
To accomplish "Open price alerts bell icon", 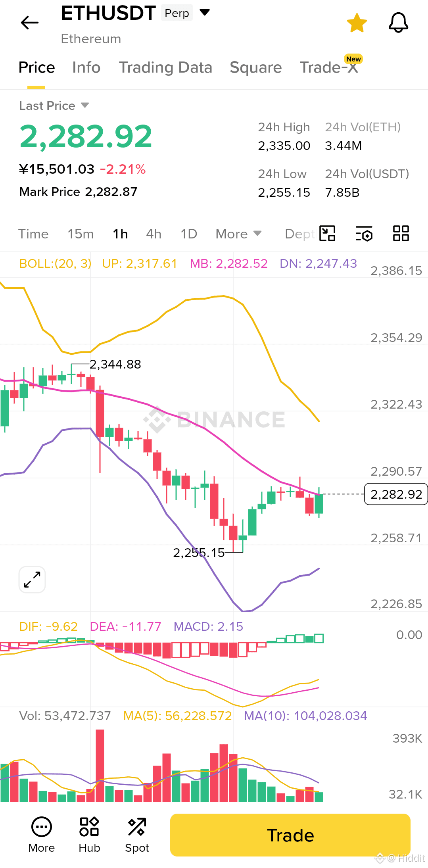I will point(398,23).
